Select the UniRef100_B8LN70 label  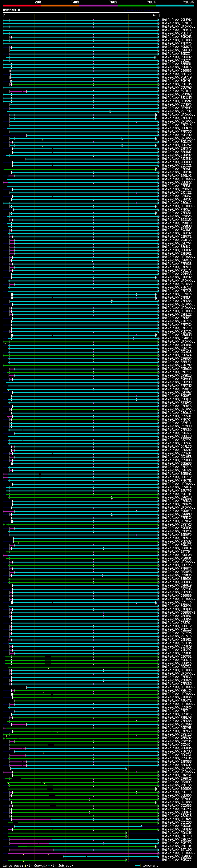[x=176, y=128]
